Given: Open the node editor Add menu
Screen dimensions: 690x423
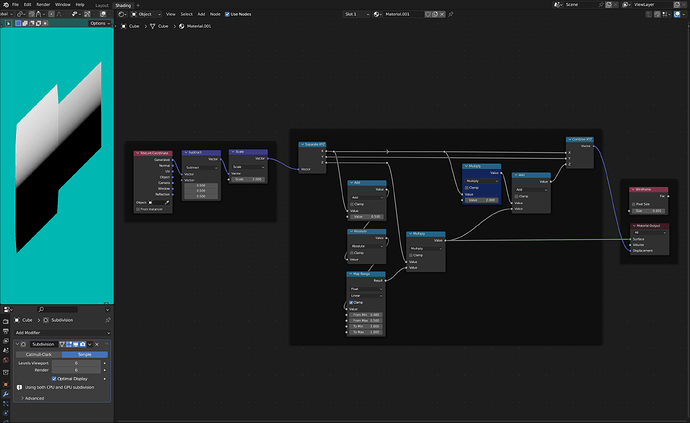Looking at the screenshot, I should tap(201, 14).
